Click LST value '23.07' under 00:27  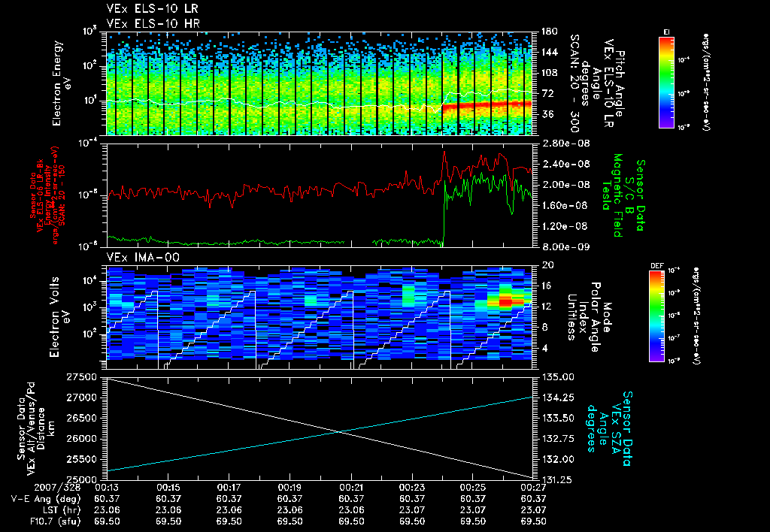[534, 510]
